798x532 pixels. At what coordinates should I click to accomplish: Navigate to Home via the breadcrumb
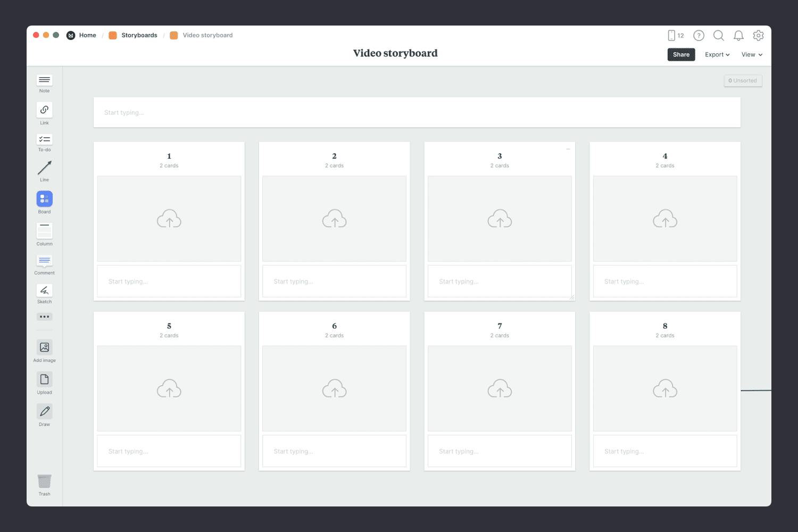pos(87,35)
